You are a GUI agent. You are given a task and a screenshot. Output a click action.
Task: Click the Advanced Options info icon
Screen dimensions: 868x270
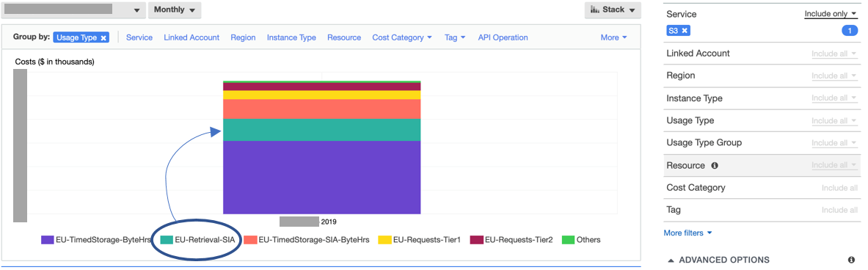[x=851, y=260]
